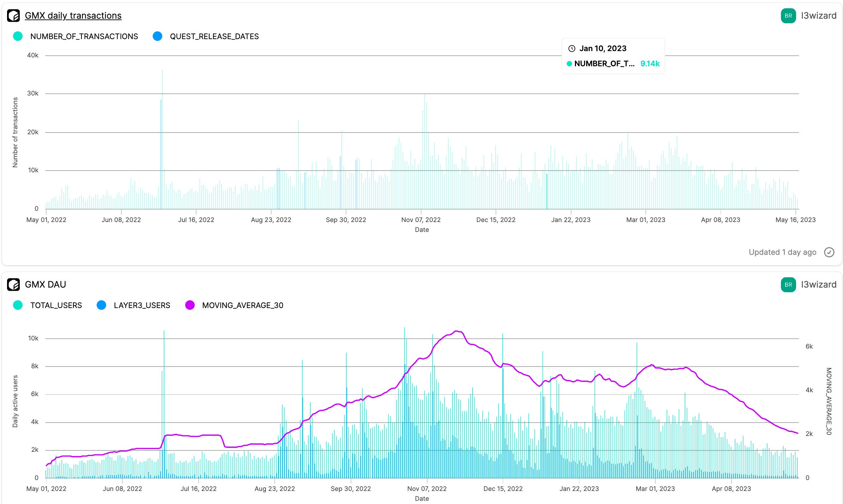Toggle the NUMBER_OF_TRANSACTIONS legend series
Viewport: 843px width, 504px height.
pyautogui.click(x=84, y=36)
